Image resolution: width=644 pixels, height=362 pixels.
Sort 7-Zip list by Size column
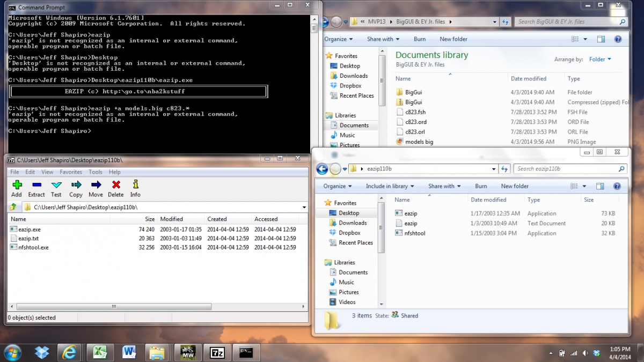pyautogui.click(x=150, y=219)
